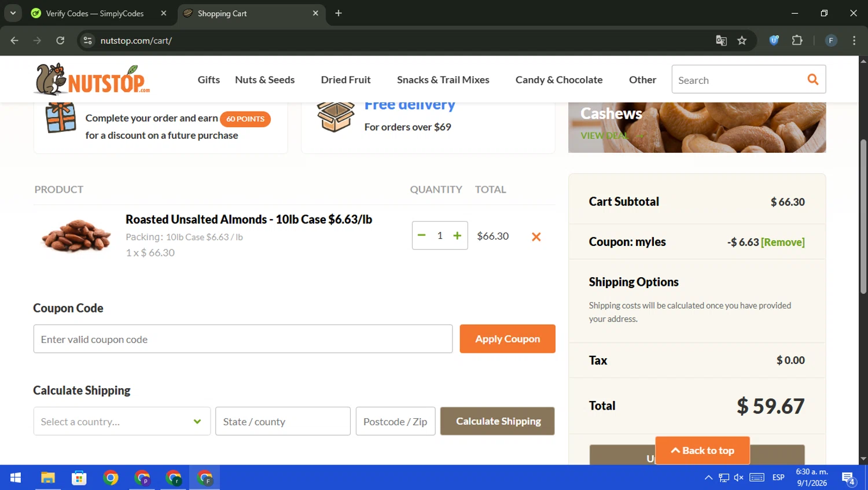Open the tab search dropdown arrow
Screen dimensions: 868x490
pyautogui.click(x=13, y=13)
